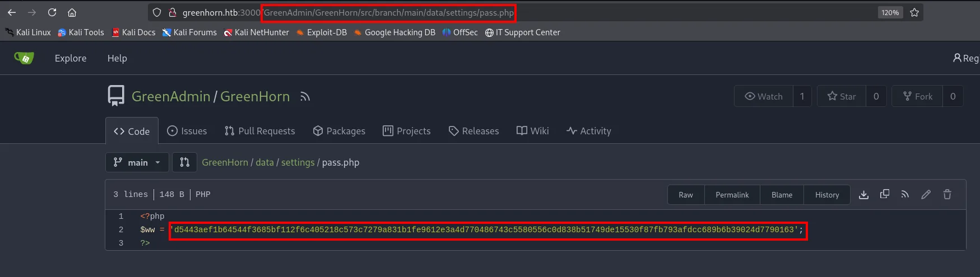Download the file with the download icon

[x=863, y=194]
